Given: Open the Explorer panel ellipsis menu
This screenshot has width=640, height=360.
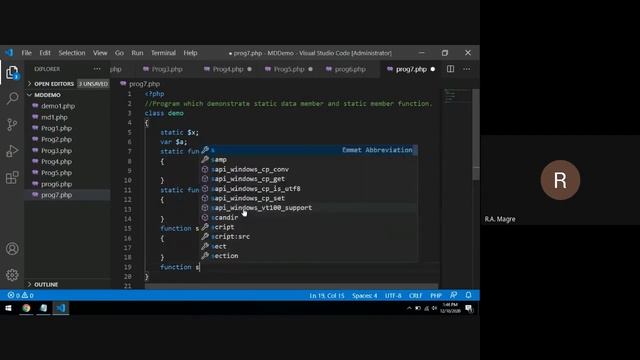Looking at the screenshot, I should (97, 69).
